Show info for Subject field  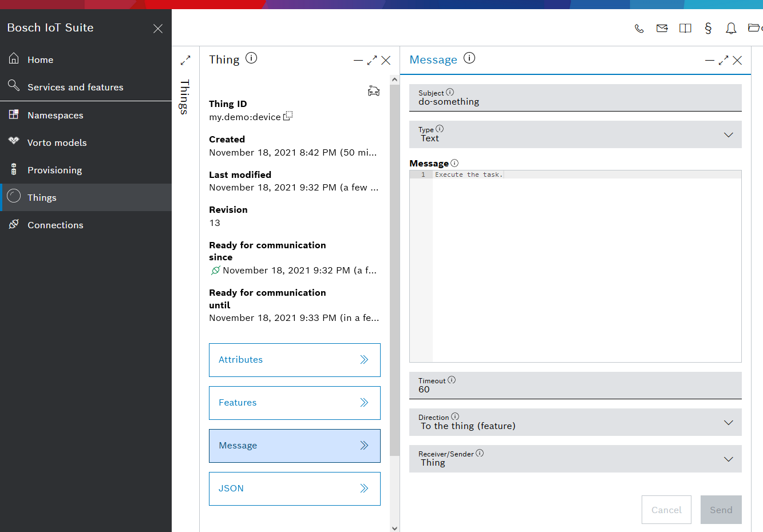pos(450,92)
